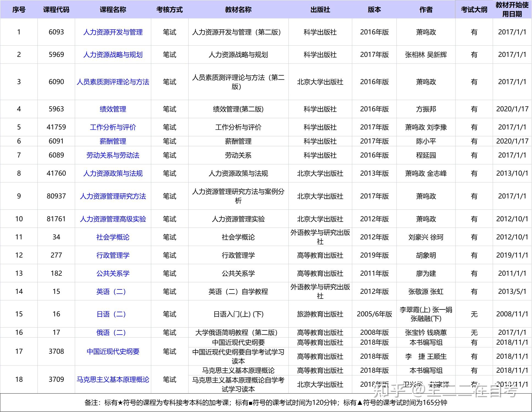Open the 人力资源管理高级实验 course link

pos(113,219)
